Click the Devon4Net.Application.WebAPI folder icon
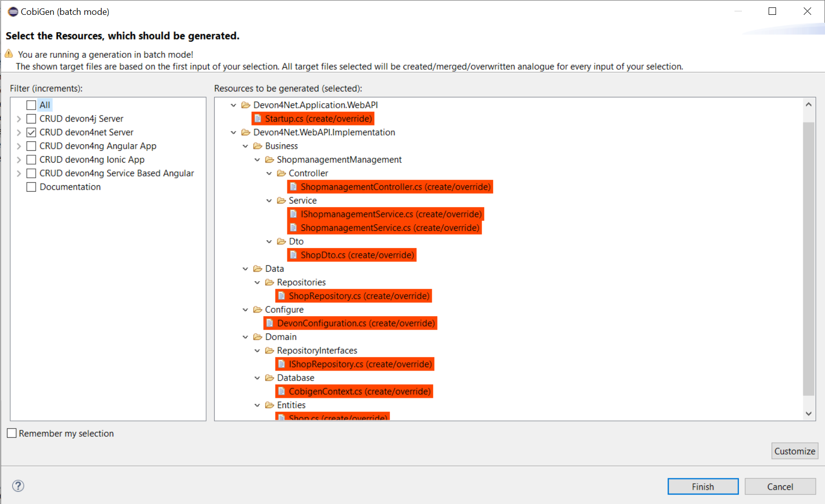Viewport: 825px width, 504px height. (246, 105)
